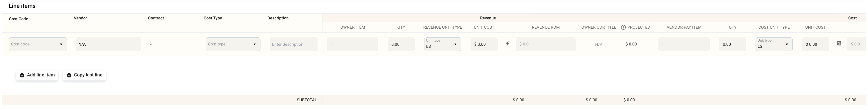Open the Cost type dropdown
This screenshot has height=110, width=868.
tap(233, 44)
